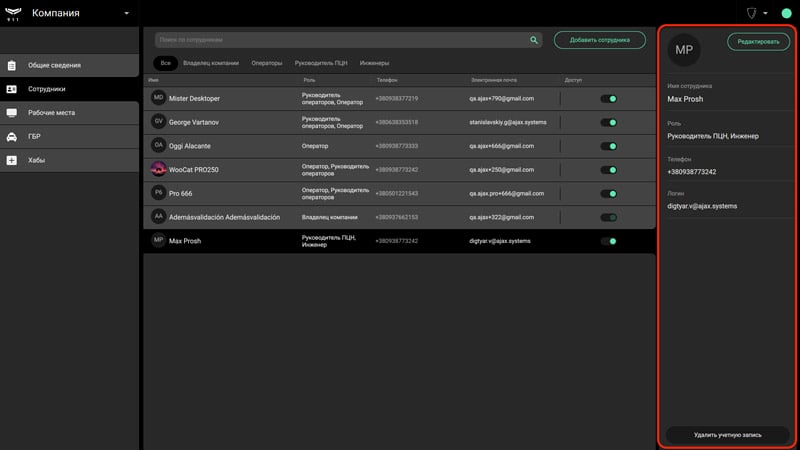This screenshot has height=450, width=800.
Task: Switch to the Инженеры tab
Action: pos(374,63)
